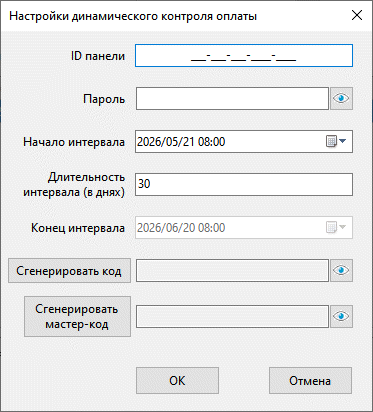The width and height of the screenshot is (373, 412).
Task: Focus the ID панели input field
Action: (x=244, y=56)
